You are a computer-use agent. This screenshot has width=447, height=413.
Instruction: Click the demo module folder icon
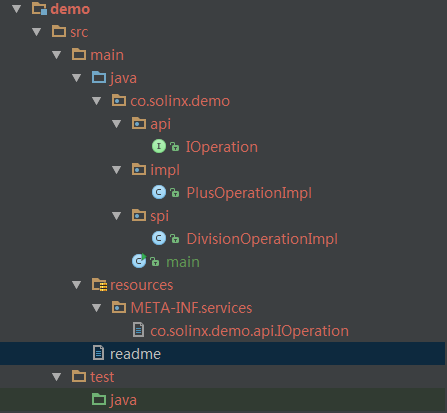pos(39,9)
